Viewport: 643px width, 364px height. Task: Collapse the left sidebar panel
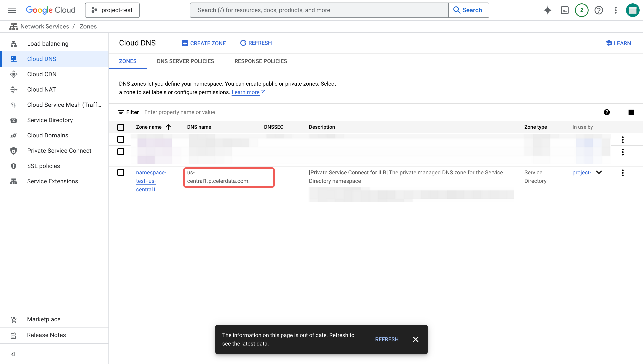[13, 354]
